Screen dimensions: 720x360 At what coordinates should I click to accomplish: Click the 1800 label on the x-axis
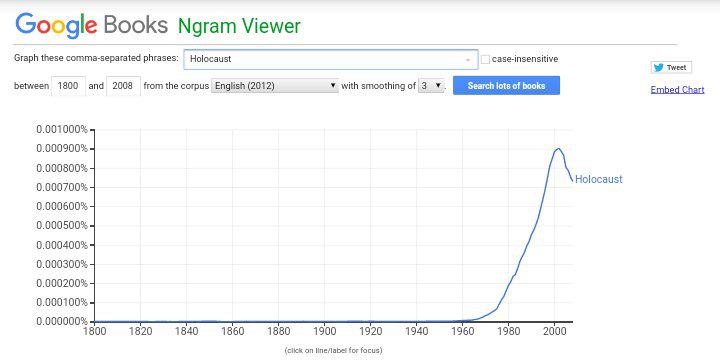click(x=95, y=331)
